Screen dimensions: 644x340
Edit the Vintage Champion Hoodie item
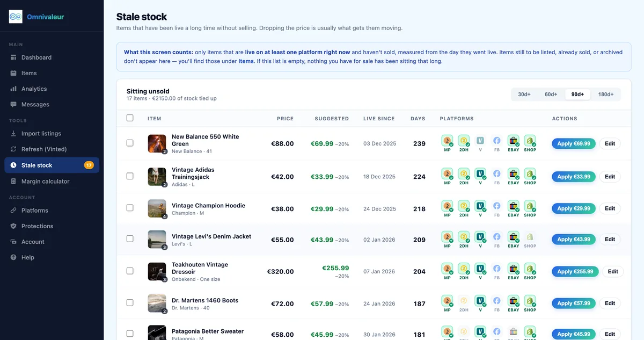tap(610, 208)
